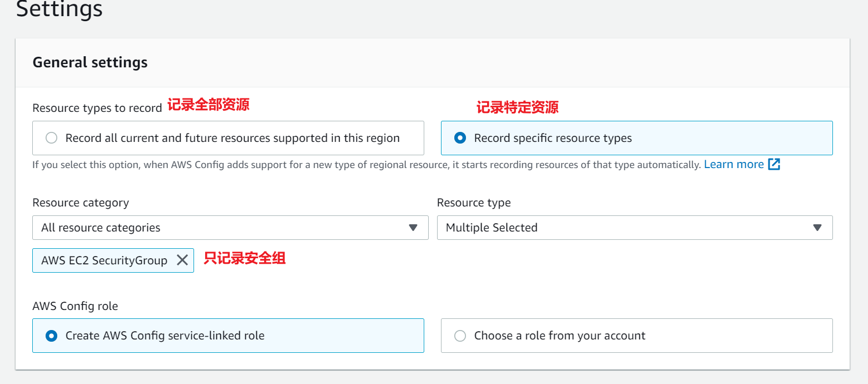Click the Resource category dropdown arrow
This screenshot has width=868, height=384.
point(413,228)
